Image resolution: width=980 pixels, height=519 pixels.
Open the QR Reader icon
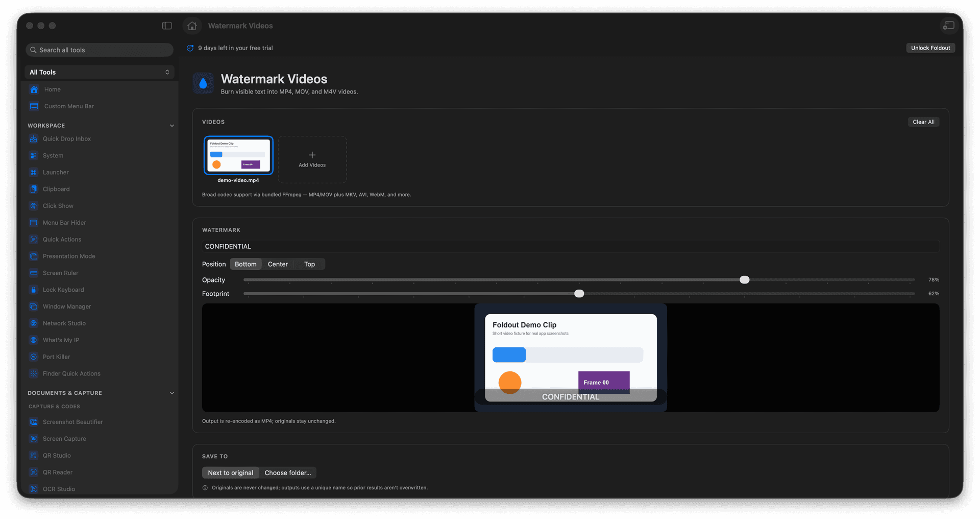click(x=34, y=473)
